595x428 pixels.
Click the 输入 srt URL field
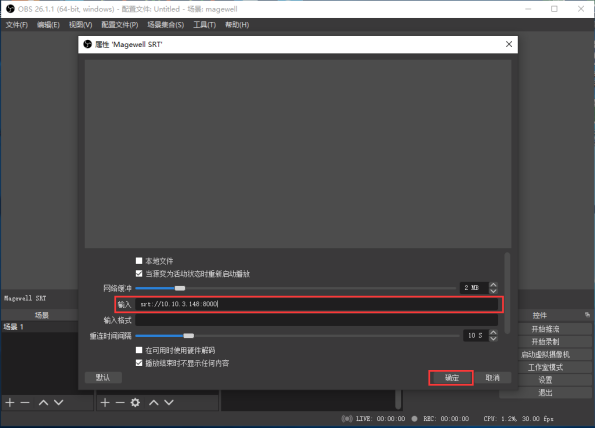point(316,304)
